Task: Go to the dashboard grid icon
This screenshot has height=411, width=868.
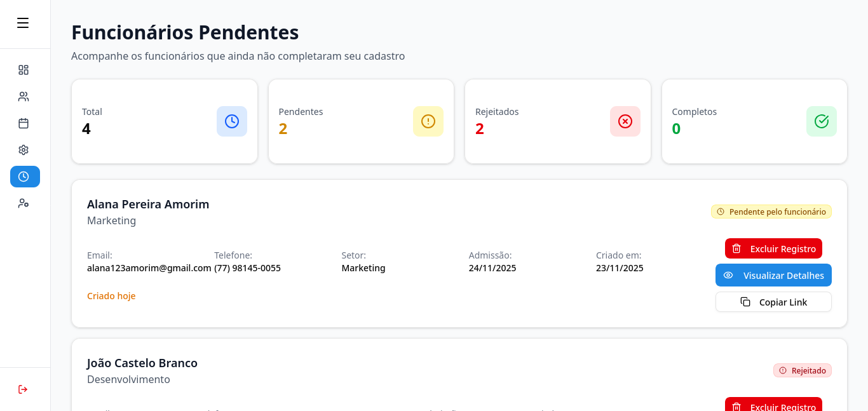Action: [x=24, y=70]
